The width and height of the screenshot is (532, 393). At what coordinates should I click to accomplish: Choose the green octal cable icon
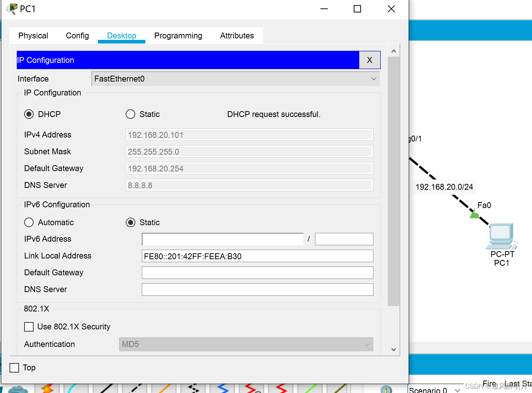[x=311, y=388]
